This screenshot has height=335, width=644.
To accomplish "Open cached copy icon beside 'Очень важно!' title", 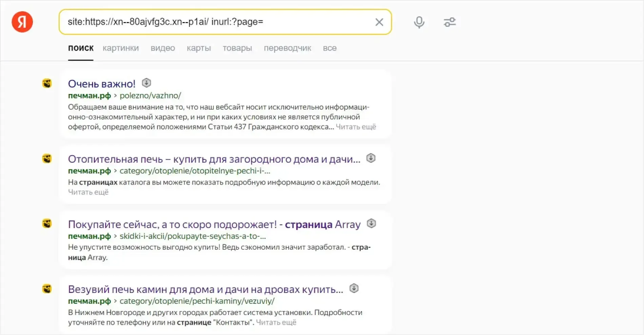I will 146,83.
